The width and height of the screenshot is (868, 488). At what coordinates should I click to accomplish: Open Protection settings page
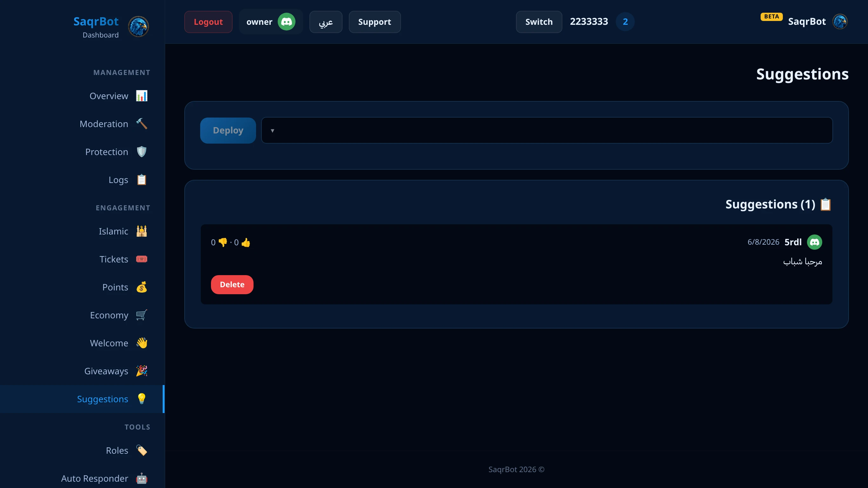(x=82, y=152)
